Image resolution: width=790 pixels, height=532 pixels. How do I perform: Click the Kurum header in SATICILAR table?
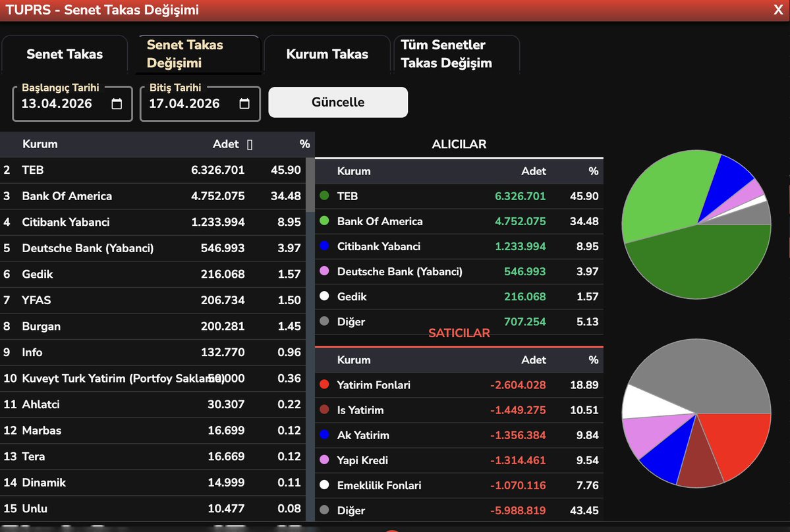tap(354, 360)
